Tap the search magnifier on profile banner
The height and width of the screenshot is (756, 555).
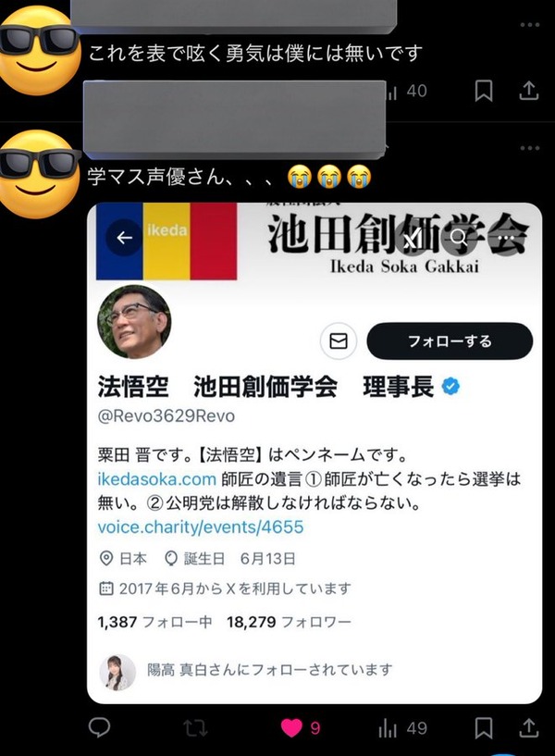[x=459, y=237]
